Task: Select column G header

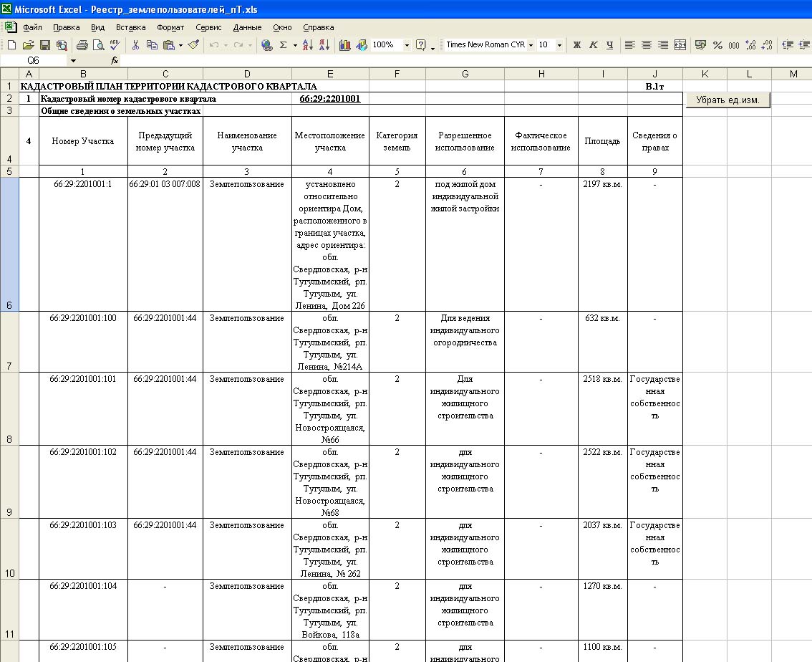Action: [465, 74]
